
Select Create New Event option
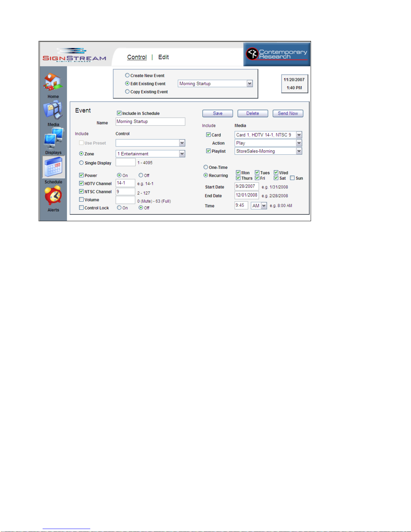[x=127, y=76]
